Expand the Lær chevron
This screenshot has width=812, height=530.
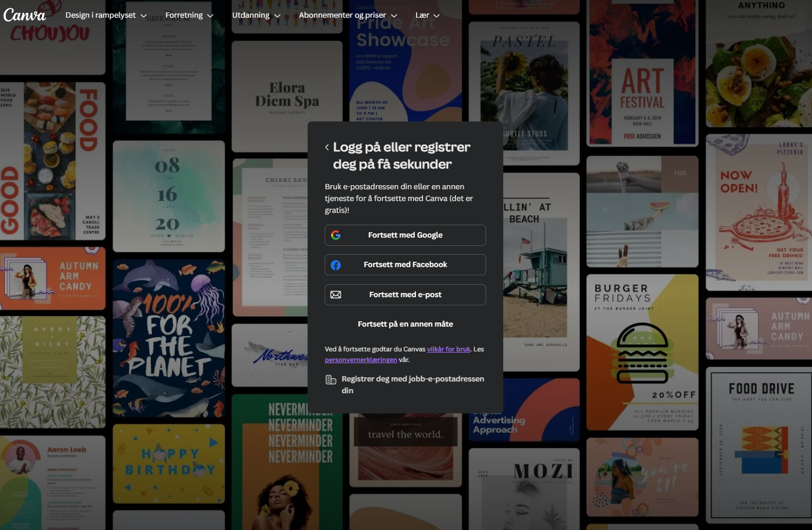click(437, 16)
